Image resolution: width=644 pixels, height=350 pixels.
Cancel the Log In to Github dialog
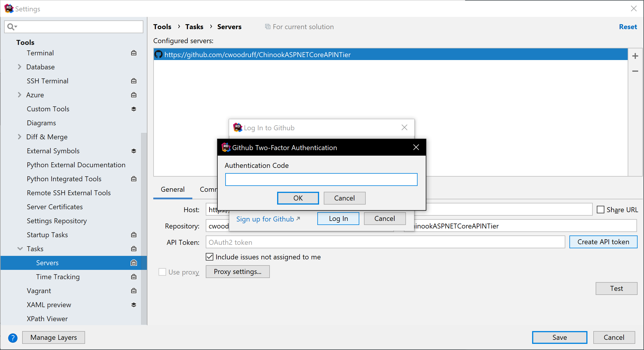point(385,219)
